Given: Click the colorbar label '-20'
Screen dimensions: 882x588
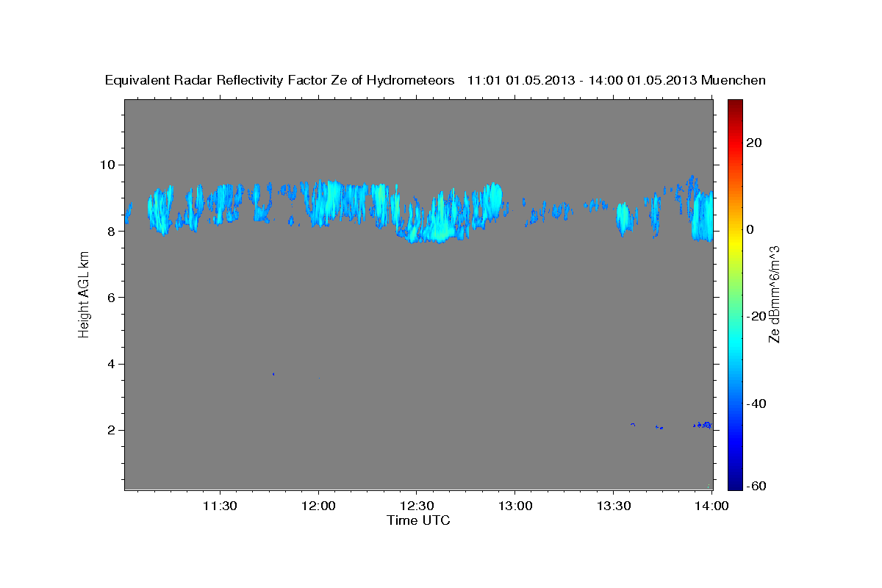Looking at the screenshot, I should [x=757, y=316].
